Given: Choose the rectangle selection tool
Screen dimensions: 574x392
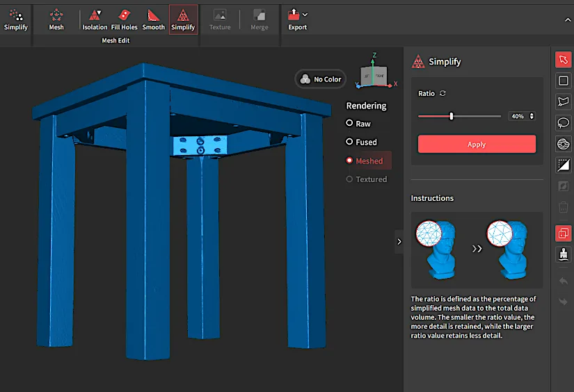Looking at the screenshot, I should click(x=564, y=81).
